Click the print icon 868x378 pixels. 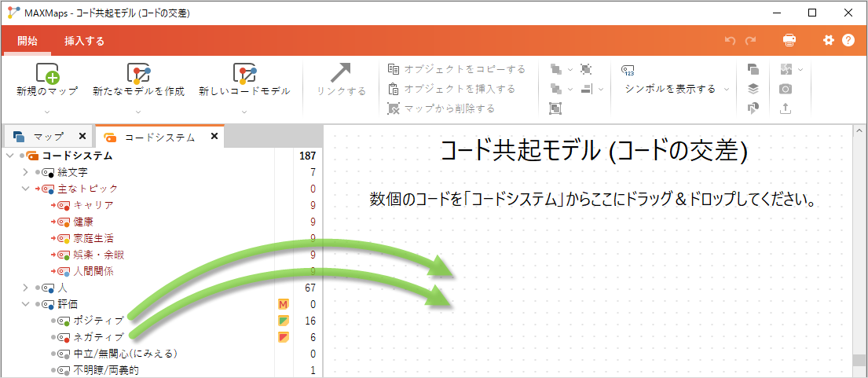pyautogui.click(x=789, y=40)
